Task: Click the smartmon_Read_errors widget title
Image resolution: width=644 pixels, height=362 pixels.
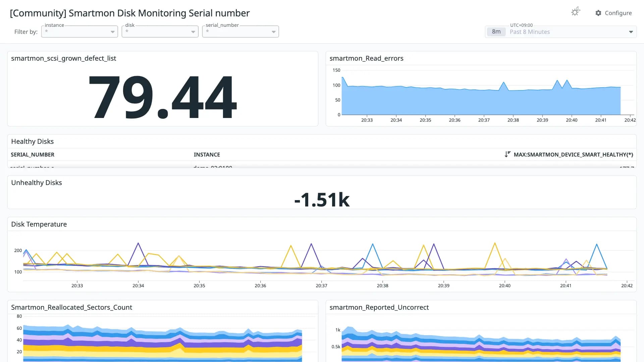Action: pyautogui.click(x=367, y=58)
